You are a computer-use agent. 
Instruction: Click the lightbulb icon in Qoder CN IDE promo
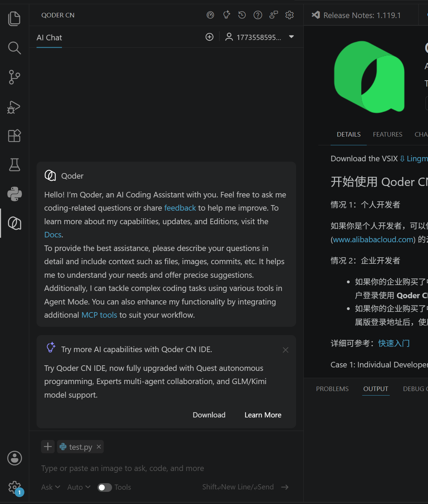click(x=51, y=347)
